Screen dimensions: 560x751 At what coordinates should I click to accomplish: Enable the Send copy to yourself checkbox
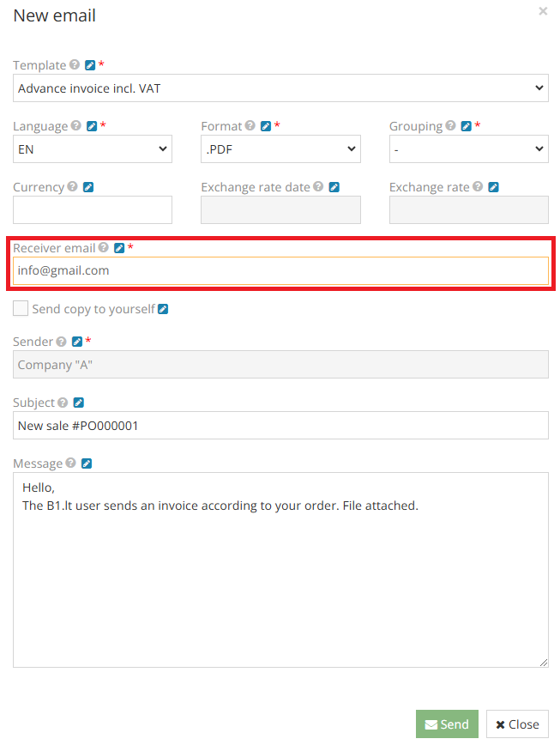(x=19, y=310)
